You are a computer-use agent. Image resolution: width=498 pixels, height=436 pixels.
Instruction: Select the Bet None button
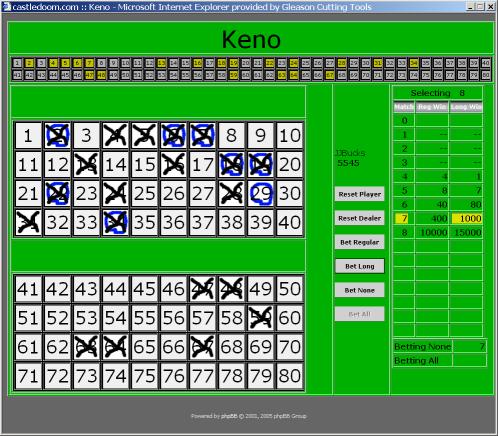(x=359, y=290)
